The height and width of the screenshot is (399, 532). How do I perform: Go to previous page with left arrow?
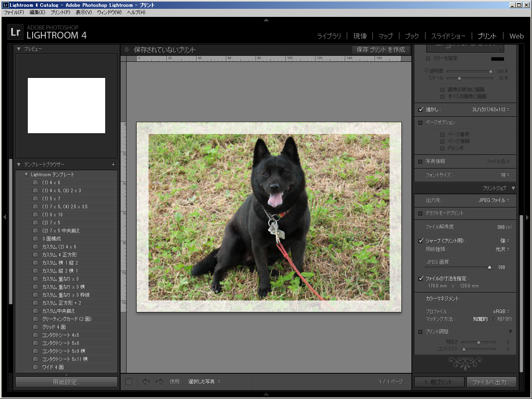(146, 382)
